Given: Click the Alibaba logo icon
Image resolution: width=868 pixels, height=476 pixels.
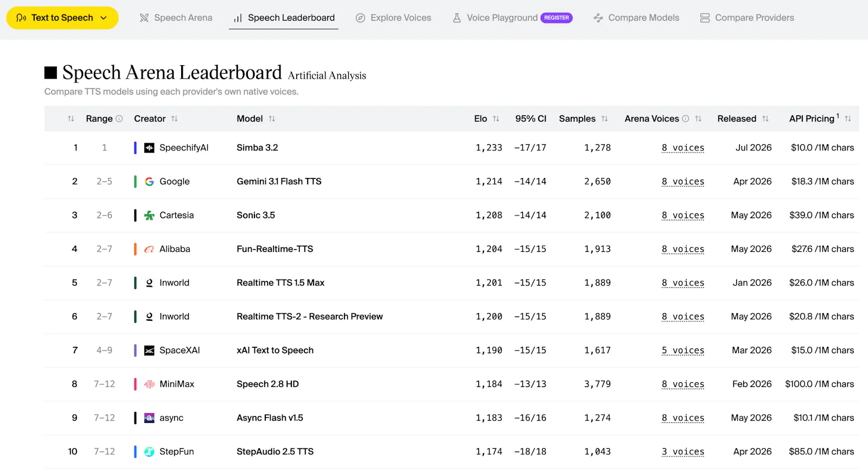Looking at the screenshot, I should [x=149, y=249].
